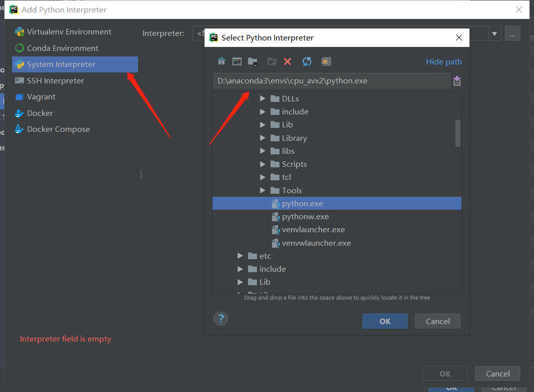The image size is (534, 392).
Task: Select venvwlauncher.exe file
Action: coord(337,243)
